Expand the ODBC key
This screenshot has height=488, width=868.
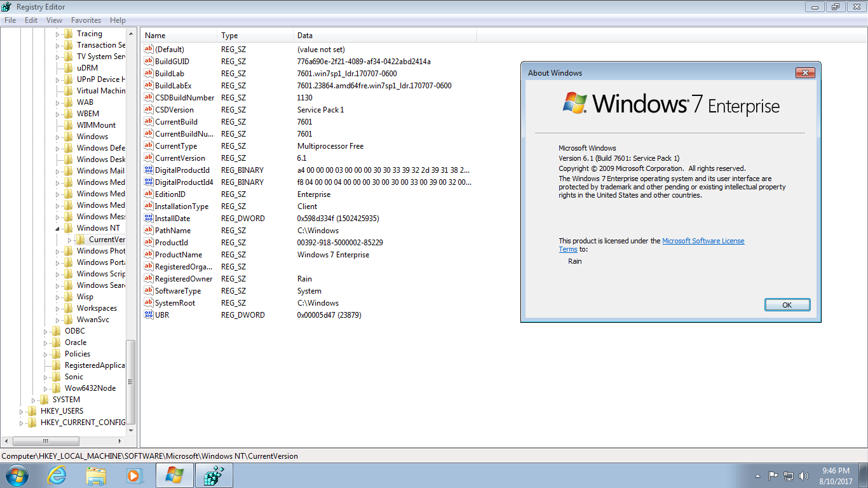point(46,331)
